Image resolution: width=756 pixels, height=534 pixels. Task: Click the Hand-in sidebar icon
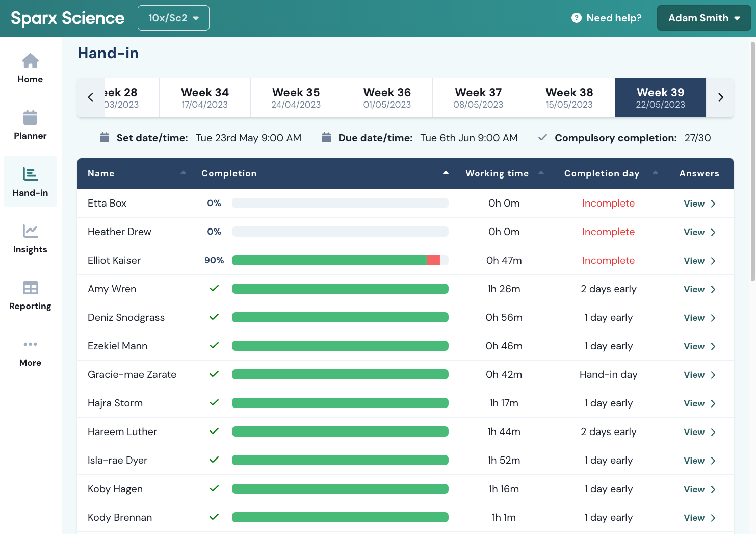pos(30,181)
